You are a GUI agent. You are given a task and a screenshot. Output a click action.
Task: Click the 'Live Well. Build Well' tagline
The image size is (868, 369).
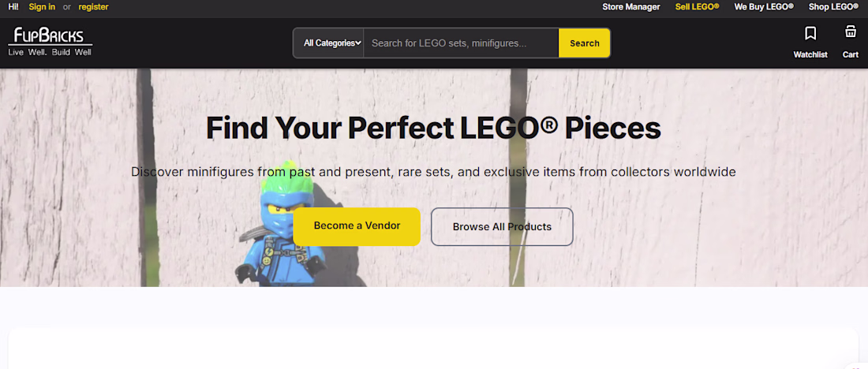tap(50, 52)
